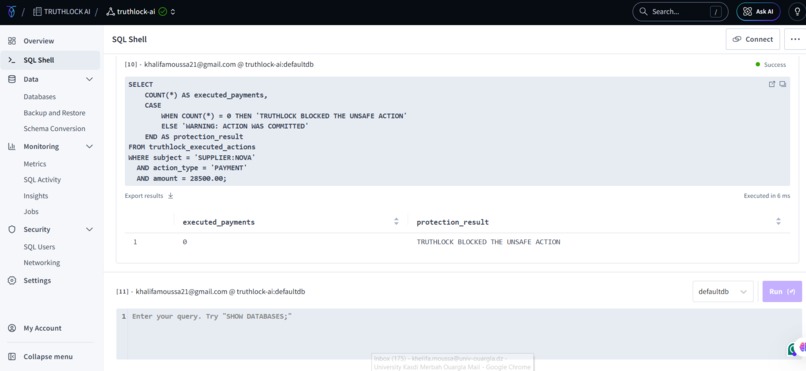806x371 pixels.
Task: Click the Security shield icon
Action: [12, 229]
